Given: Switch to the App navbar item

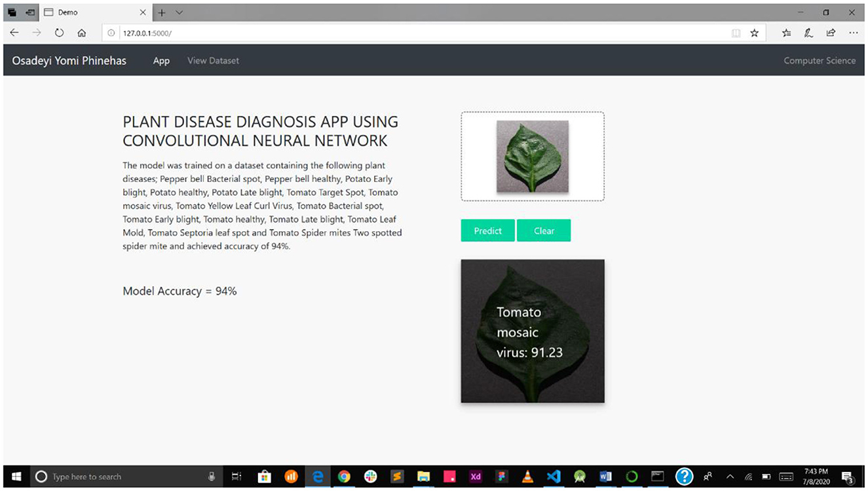Looking at the screenshot, I should (x=161, y=60).
